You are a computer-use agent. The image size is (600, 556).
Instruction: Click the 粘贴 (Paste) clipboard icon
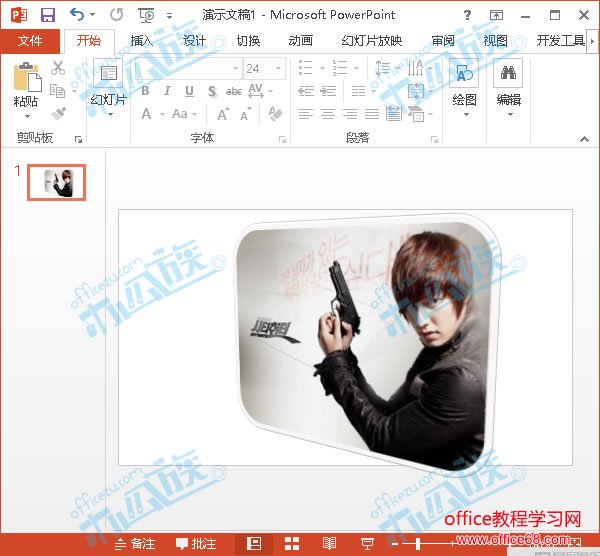coord(27,78)
